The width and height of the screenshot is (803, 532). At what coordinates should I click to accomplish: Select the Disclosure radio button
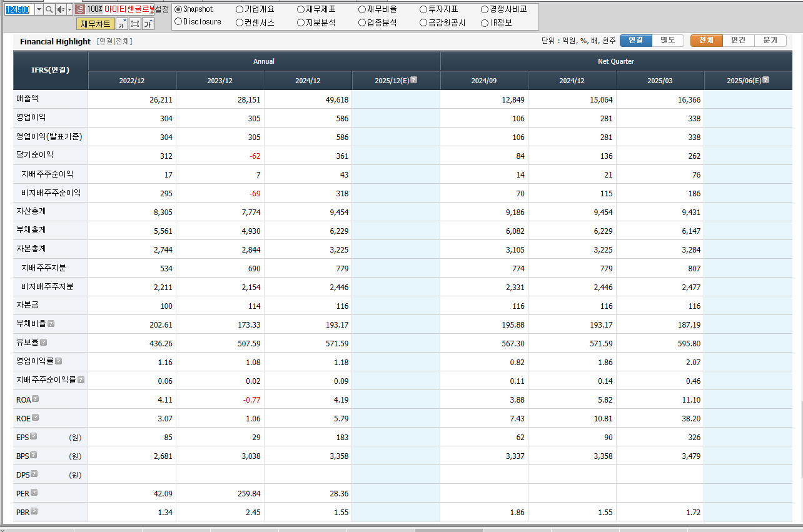click(178, 22)
